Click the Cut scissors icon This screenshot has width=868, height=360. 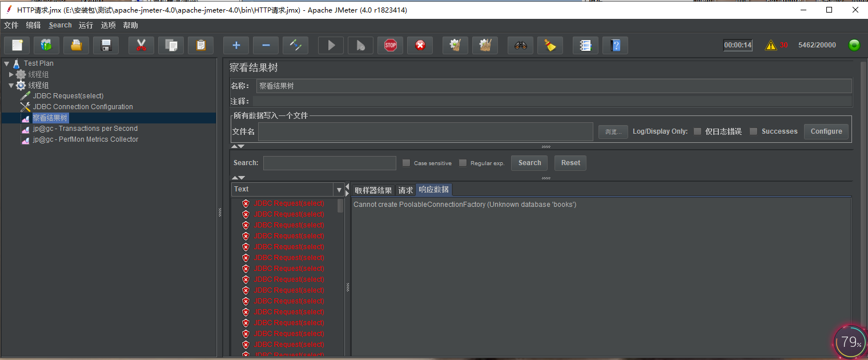141,45
